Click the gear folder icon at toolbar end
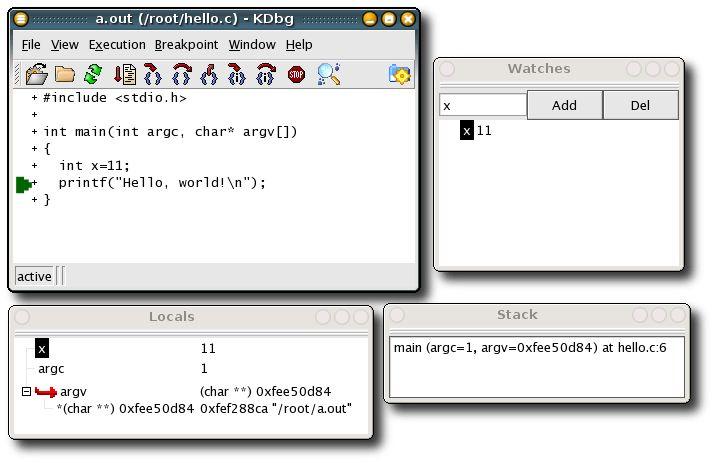Screen dimensions: 714x463 coord(399,74)
